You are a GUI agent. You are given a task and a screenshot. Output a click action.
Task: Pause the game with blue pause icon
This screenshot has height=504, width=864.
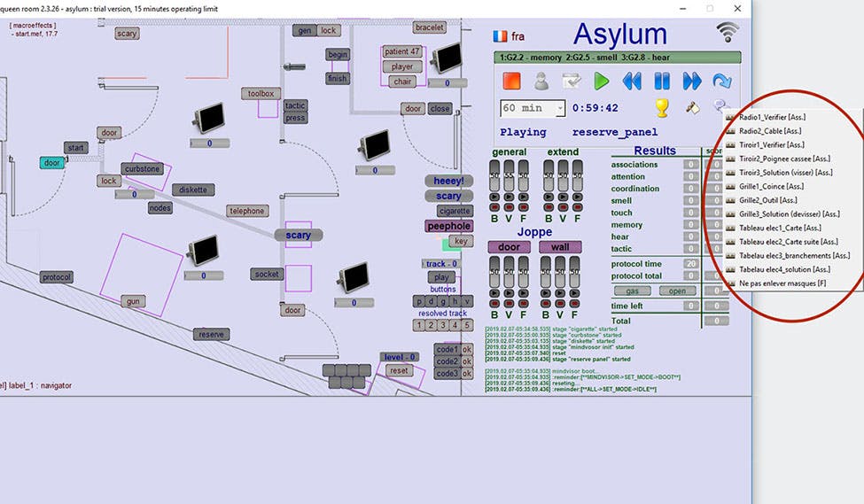tap(662, 81)
